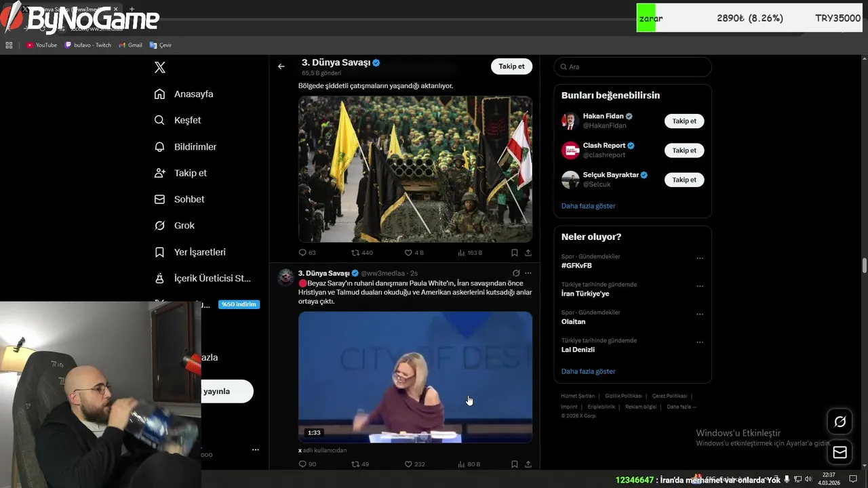868x488 pixels.
Task: Open more options for Olaitan trend
Action: (700, 314)
